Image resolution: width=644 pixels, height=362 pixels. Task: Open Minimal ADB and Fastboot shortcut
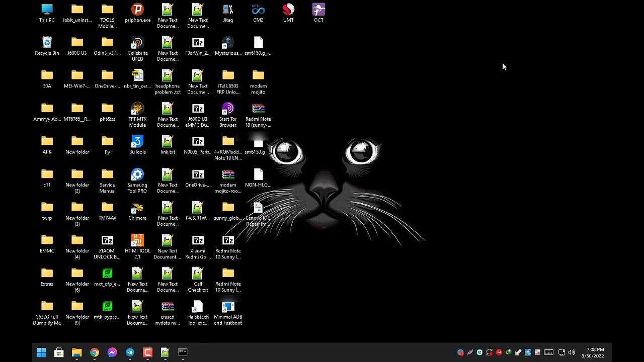(228, 313)
